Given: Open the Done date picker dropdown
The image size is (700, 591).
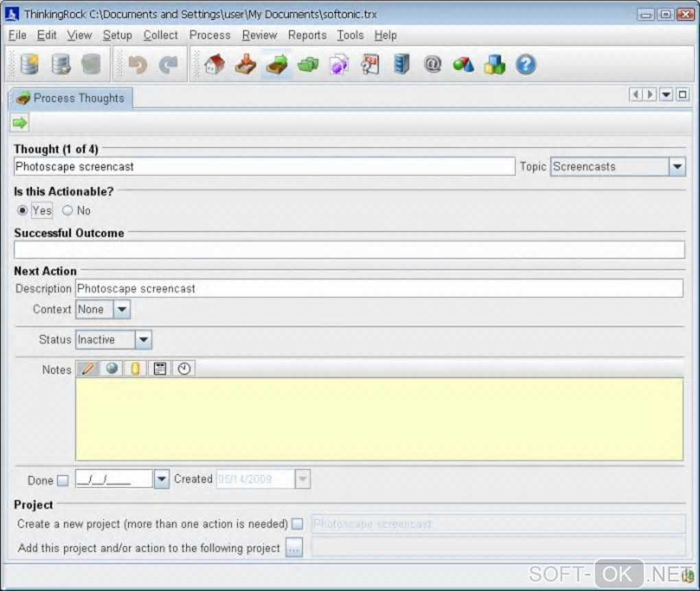Looking at the screenshot, I should [161, 479].
